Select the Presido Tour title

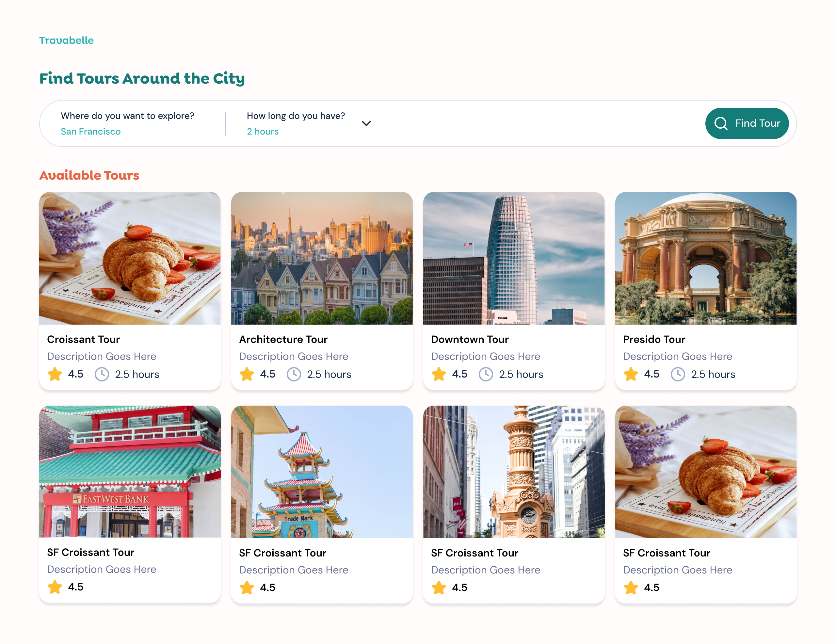coord(654,339)
